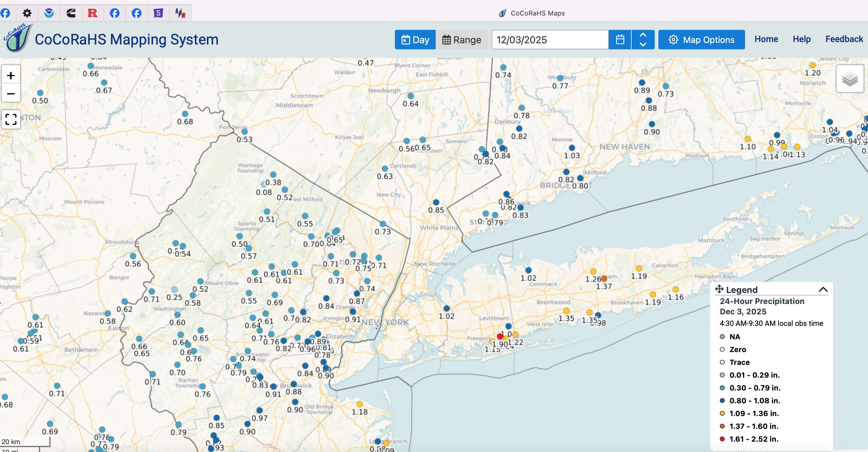Go to the Home page
The image size is (868, 452).
[x=766, y=39]
